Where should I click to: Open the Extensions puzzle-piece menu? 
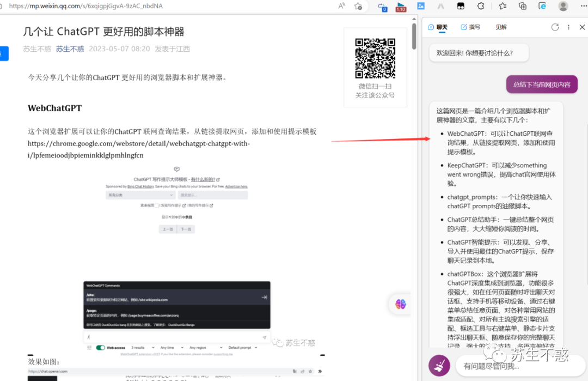pyautogui.click(x=481, y=6)
